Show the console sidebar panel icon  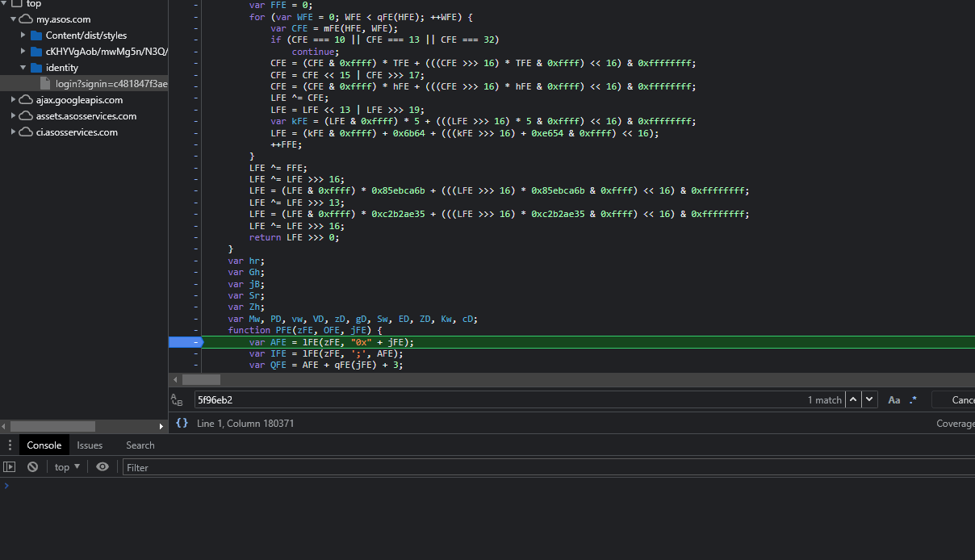tap(10, 466)
